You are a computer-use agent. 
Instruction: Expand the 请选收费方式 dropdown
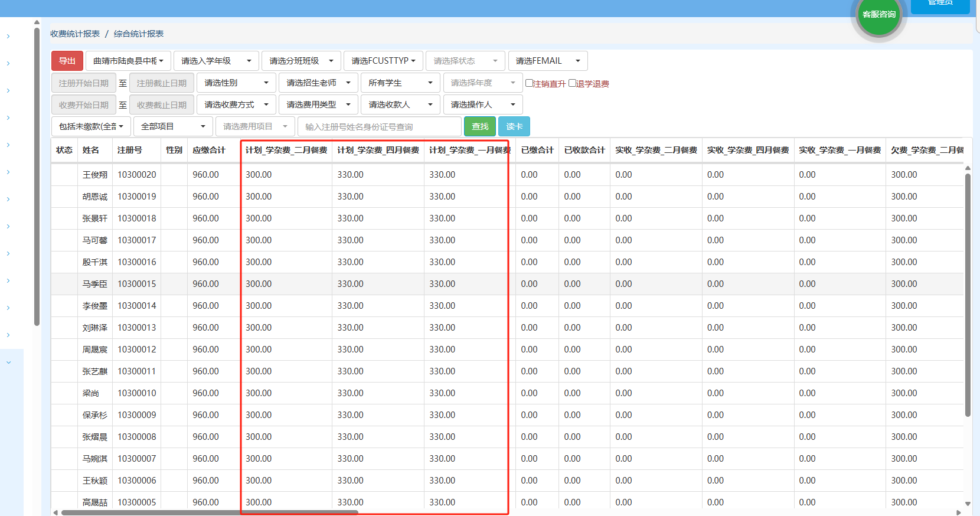click(236, 104)
